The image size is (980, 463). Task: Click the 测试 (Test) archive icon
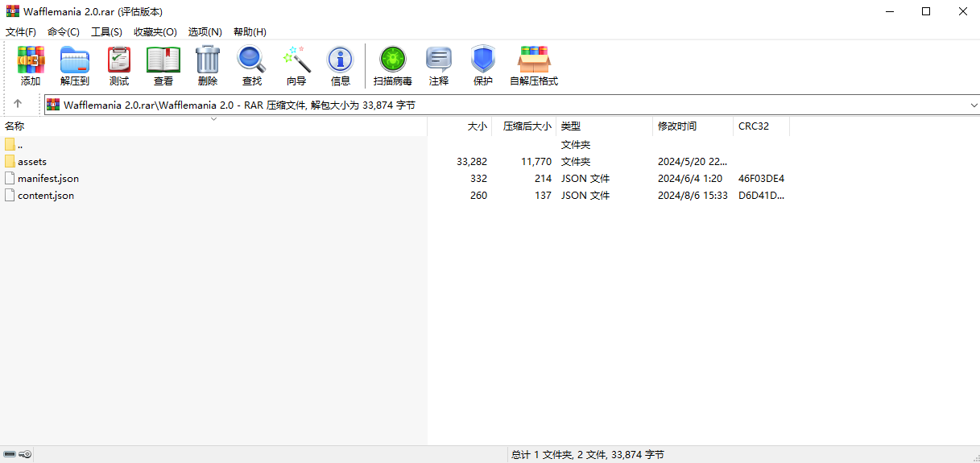coord(119,60)
